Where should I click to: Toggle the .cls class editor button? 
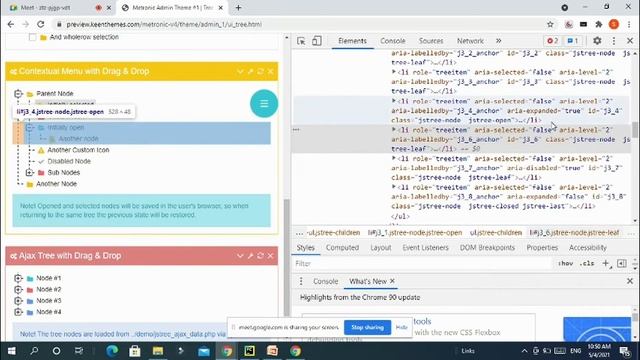pos(587,264)
